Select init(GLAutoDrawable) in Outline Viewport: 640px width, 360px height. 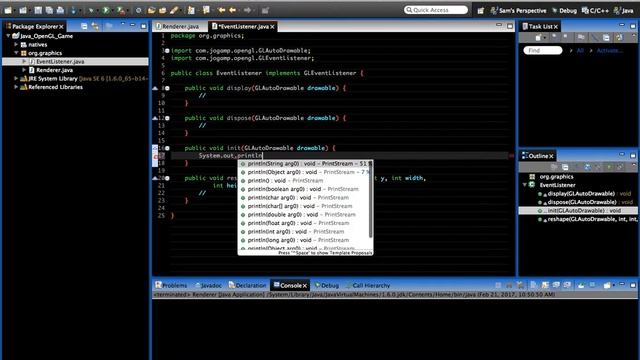click(578, 211)
